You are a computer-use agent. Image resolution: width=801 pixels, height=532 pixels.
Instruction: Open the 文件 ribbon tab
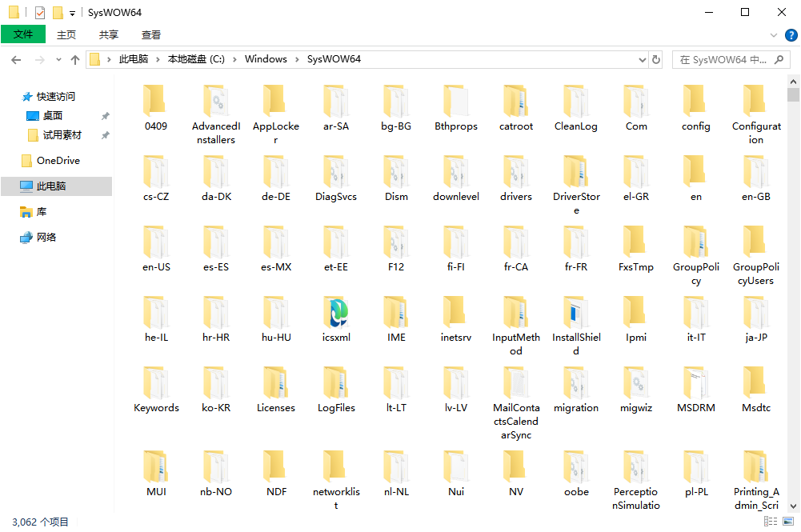point(23,34)
